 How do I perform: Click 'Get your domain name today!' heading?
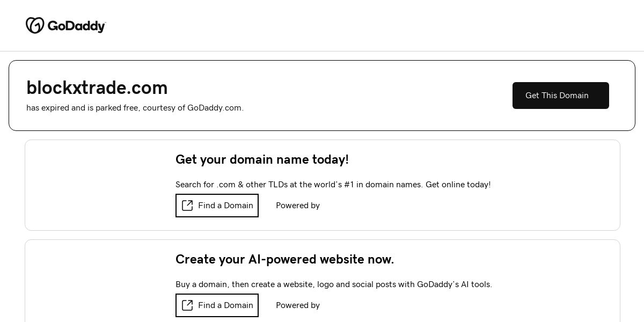pos(262,159)
